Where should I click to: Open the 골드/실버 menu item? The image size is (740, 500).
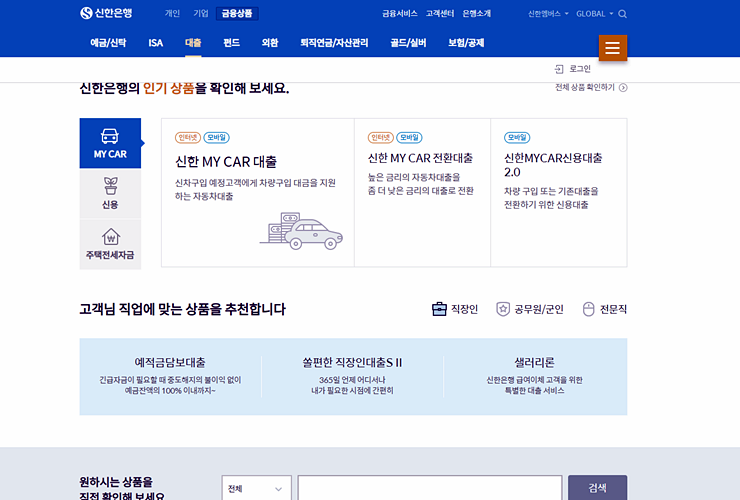[x=408, y=43]
